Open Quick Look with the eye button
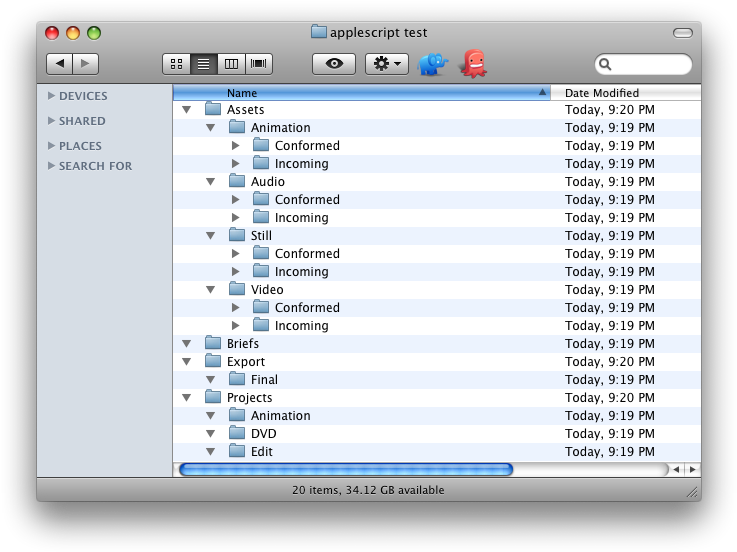Viewport: 737px width, 552px height. click(x=334, y=63)
